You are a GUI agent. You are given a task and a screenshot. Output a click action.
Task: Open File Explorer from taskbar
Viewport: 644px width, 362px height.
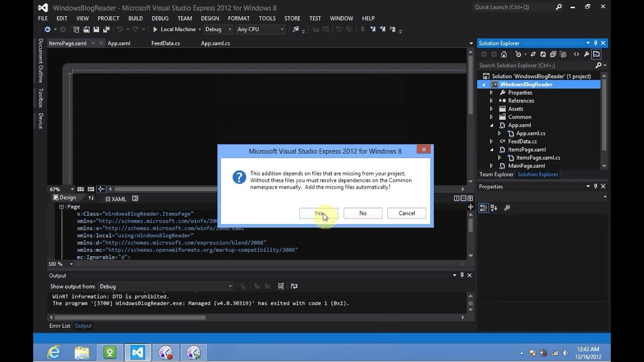click(82, 352)
